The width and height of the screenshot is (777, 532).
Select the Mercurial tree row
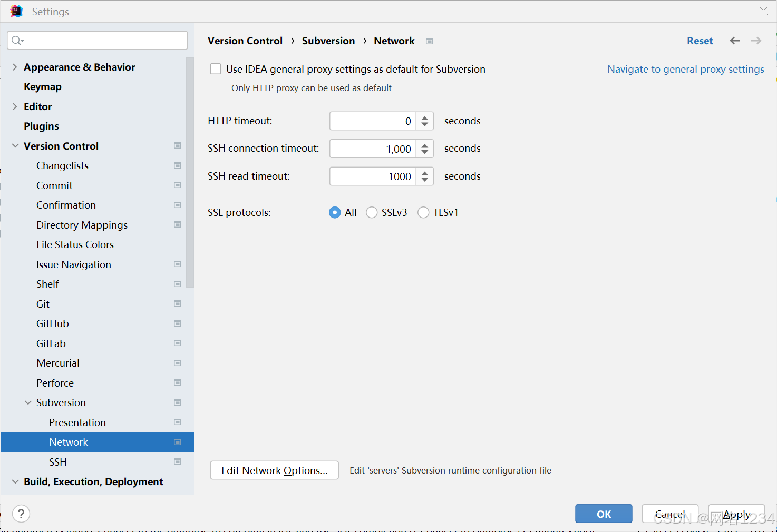point(98,363)
